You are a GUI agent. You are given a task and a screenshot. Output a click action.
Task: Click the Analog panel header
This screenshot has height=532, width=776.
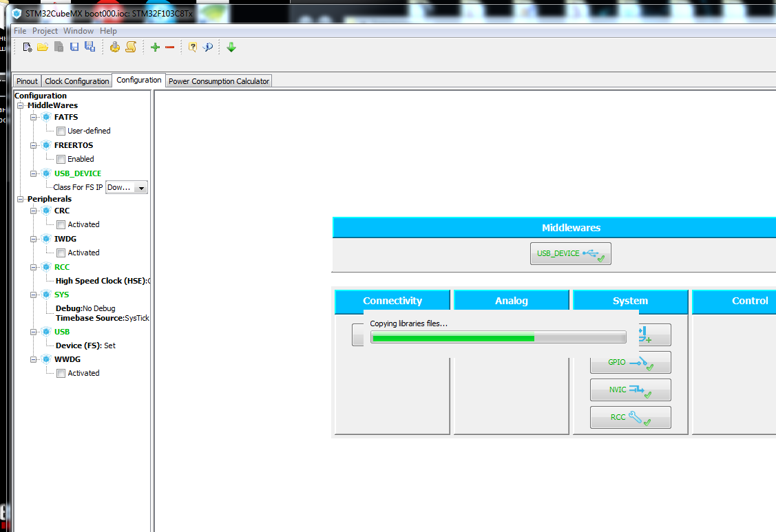coord(512,300)
